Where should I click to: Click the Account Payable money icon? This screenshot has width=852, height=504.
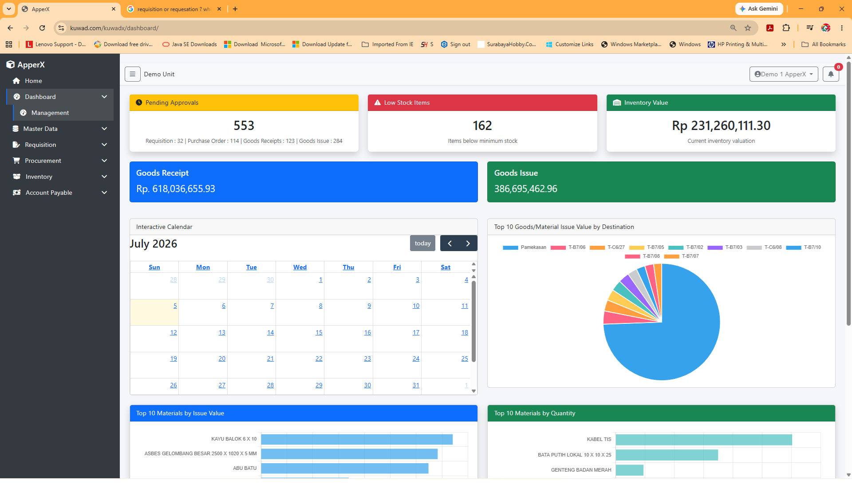pos(17,193)
